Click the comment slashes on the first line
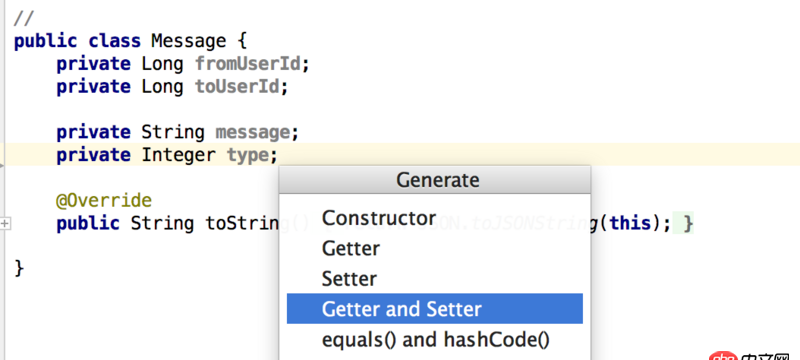The image size is (800, 360). coord(24,18)
